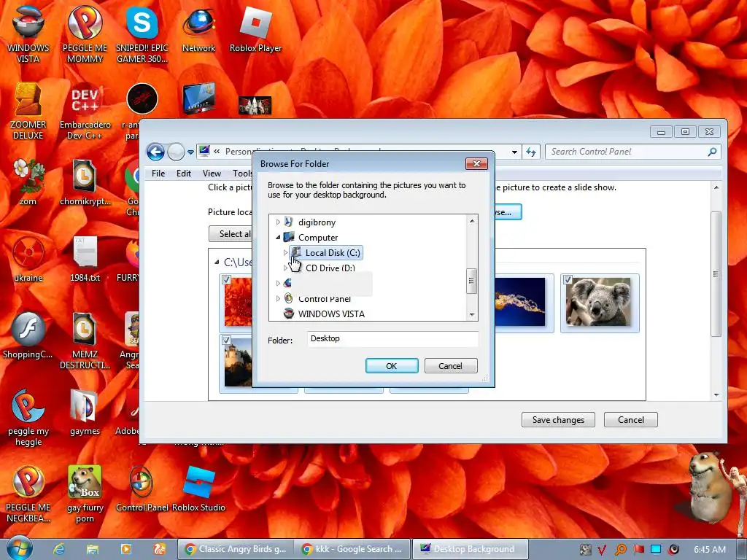Select the zom desktop icon
The height and width of the screenshot is (560, 747).
(x=28, y=182)
